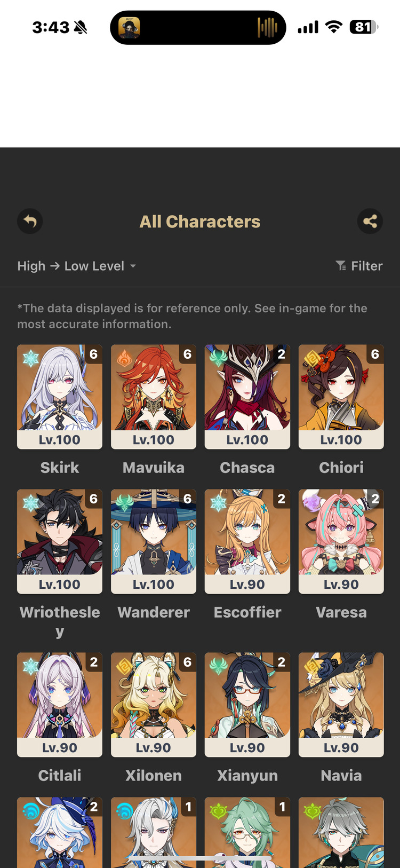Viewport: 400px width, 868px height.
Task: Open the Xilonen character card
Action: tap(154, 705)
